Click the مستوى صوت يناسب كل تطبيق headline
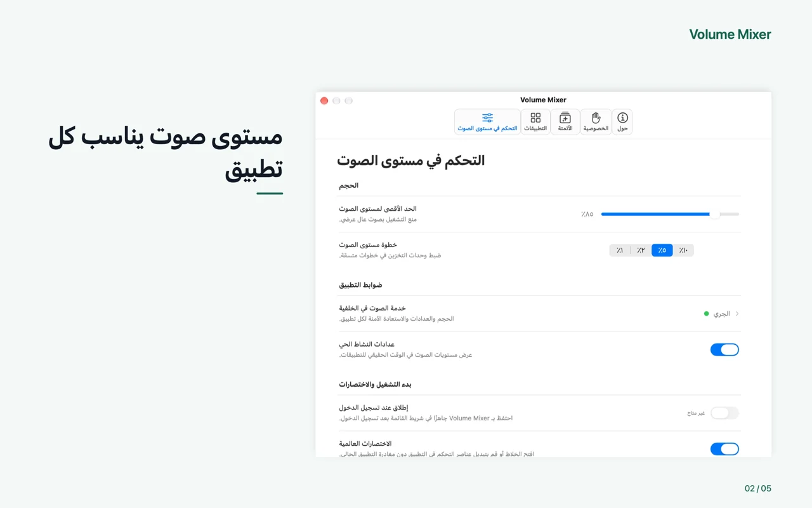 click(165, 153)
